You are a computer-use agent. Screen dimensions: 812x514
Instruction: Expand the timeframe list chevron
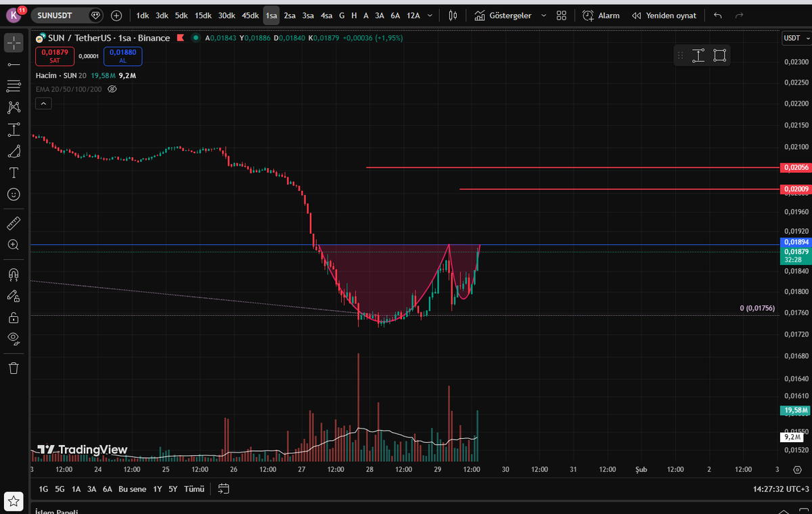tap(430, 15)
